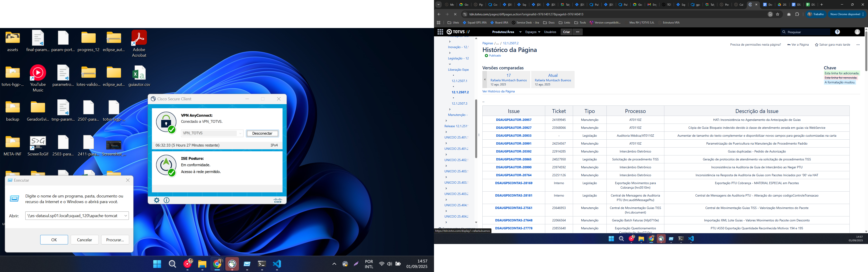The height and width of the screenshot is (272, 868).
Task: Open Cisco Secure Client settings gear
Action: (x=157, y=200)
